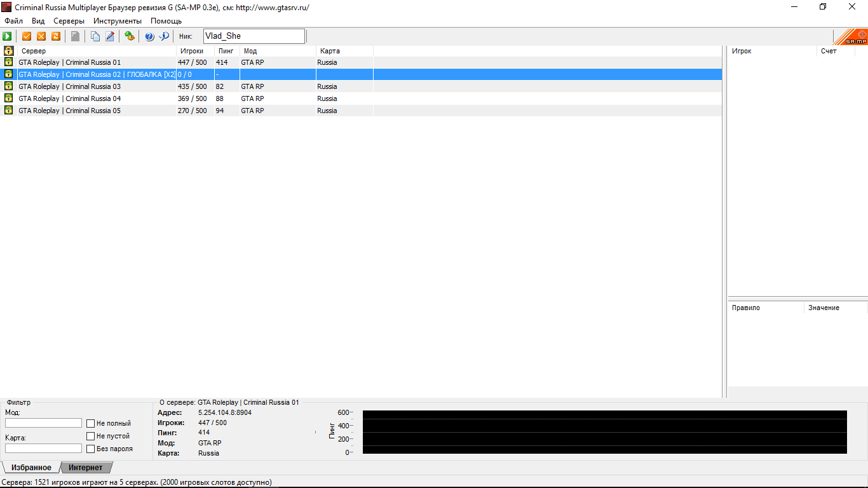Switch to the Избранное tab
Screen dimensions: 868x488
(31, 468)
